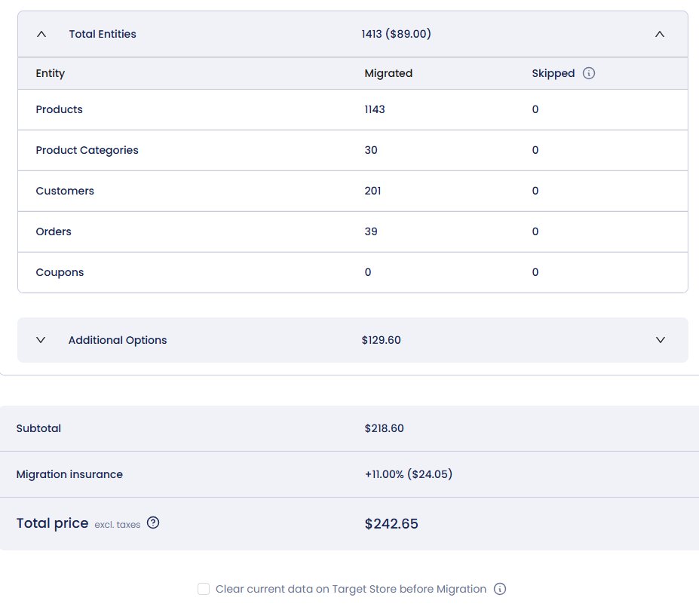Check Clear current data on Target Store

(204, 589)
